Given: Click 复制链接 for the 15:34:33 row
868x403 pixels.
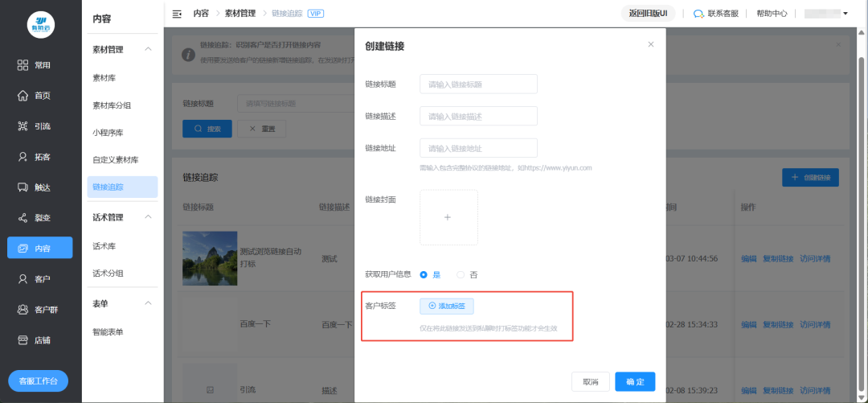Looking at the screenshot, I should tap(778, 324).
